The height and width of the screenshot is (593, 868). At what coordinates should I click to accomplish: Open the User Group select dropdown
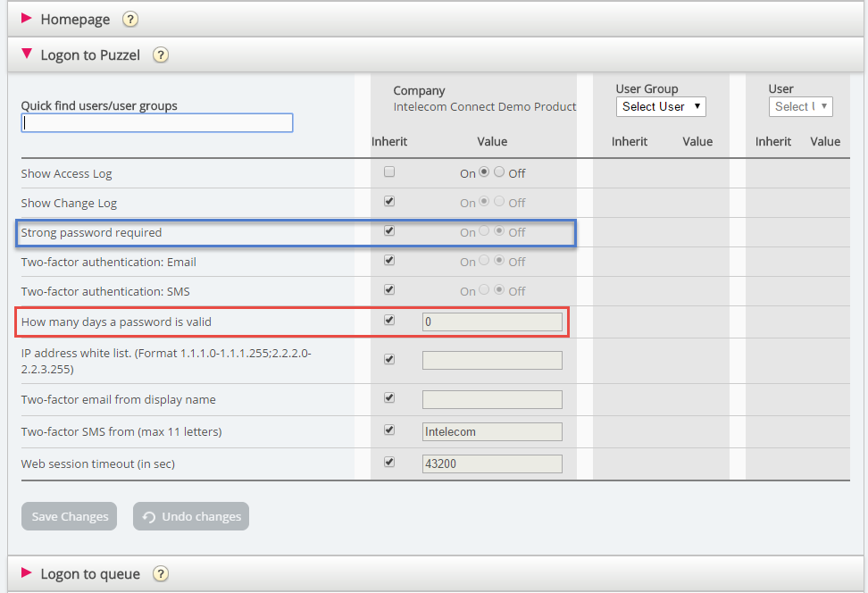click(661, 106)
